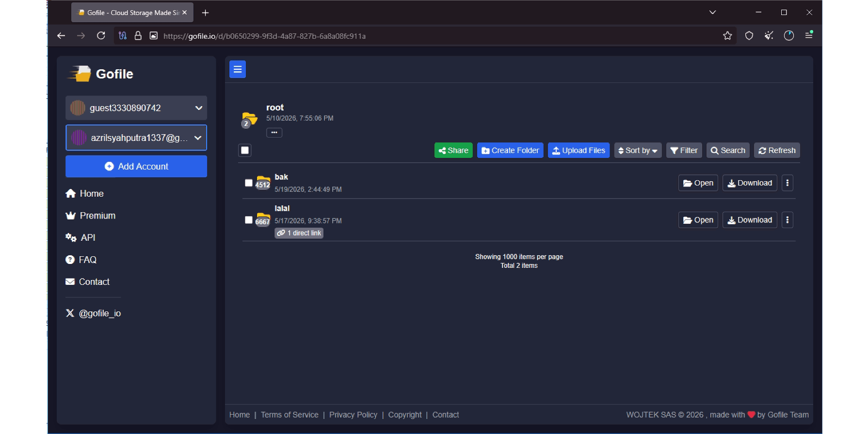Click the bak folder icon
Viewport: 868px width, 434px height.
pos(263,182)
